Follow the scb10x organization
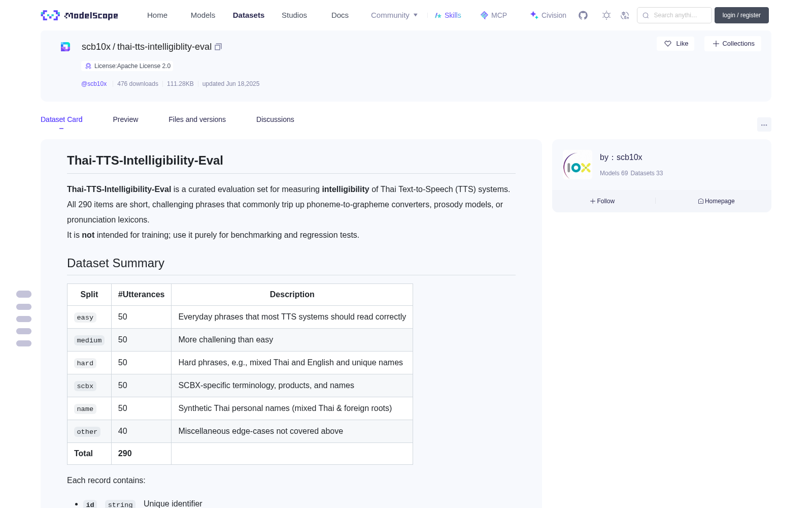The height and width of the screenshot is (508, 812). (602, 201)
